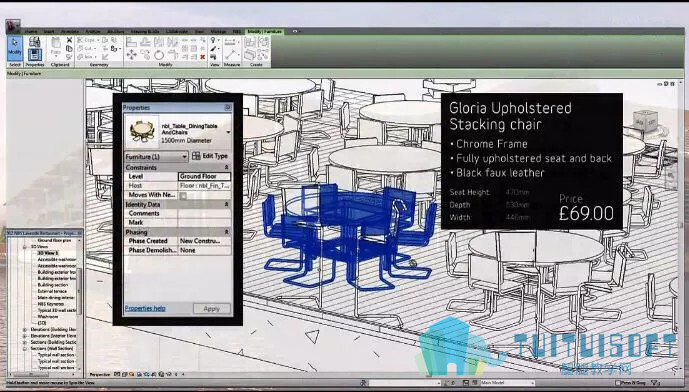
Task: Enable the Press & Drag checkbox
Action: [x=618, y=383]
